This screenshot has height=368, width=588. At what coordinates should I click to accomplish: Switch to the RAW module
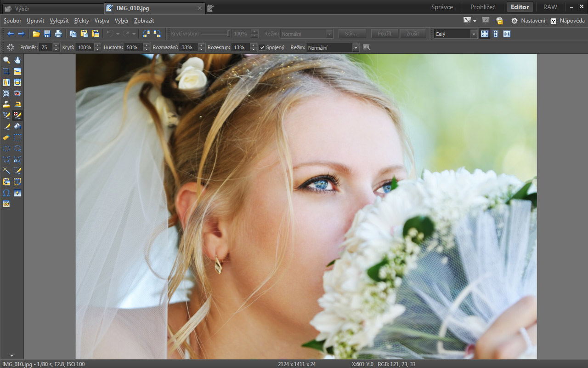tap(550, 7)
